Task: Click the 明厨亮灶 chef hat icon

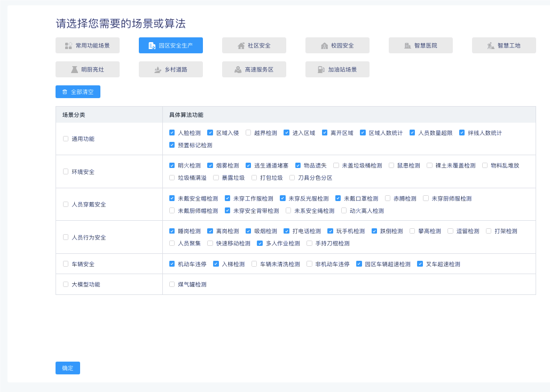Action: coord(74,69)
